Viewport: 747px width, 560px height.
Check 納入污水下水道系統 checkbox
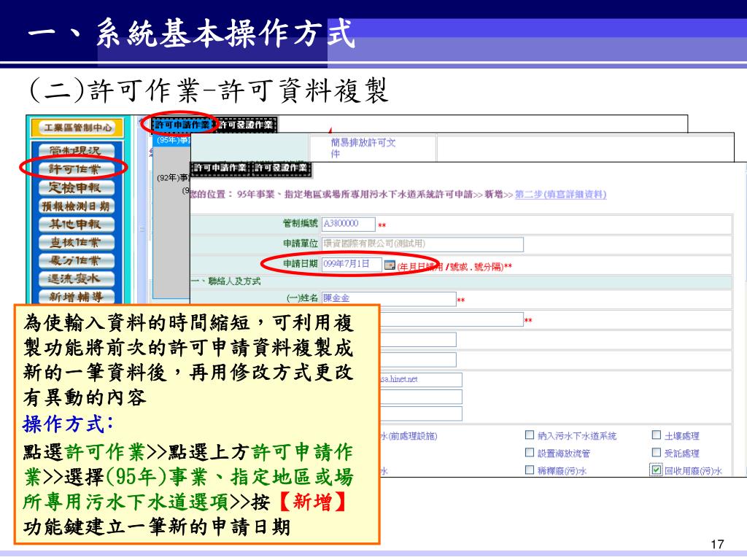(x=530, y=435)
